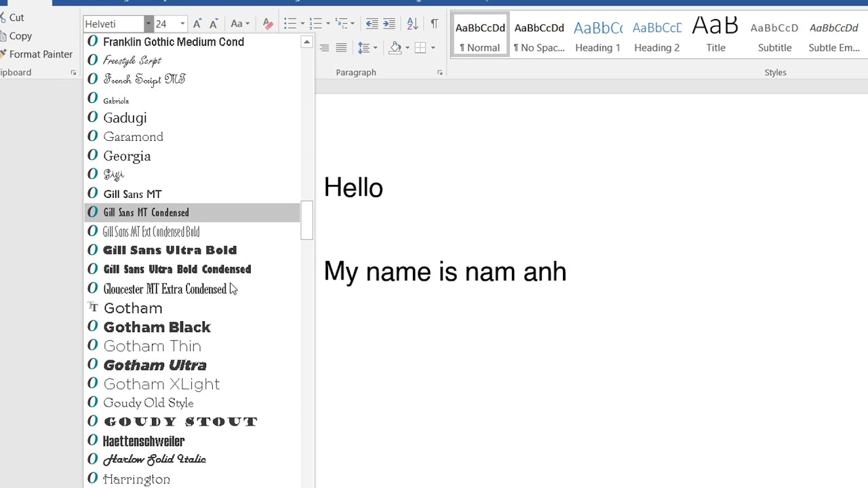The height and width of the screenshot is (488, 868).
Task: Apply bulleted list icon
Action: coord(290,24)
